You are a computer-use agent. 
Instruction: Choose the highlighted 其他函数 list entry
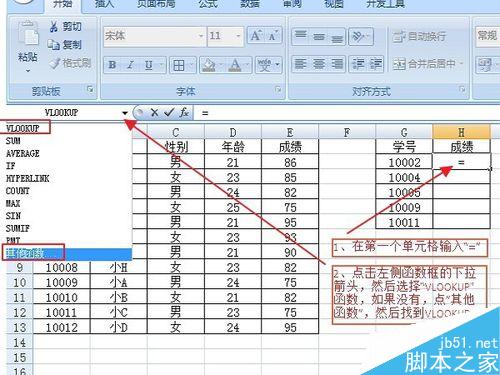(x=67, y=254)
